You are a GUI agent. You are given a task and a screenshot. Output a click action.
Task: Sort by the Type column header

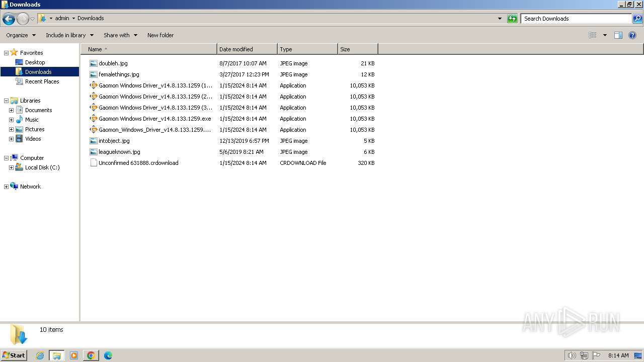tap(307, 49)
